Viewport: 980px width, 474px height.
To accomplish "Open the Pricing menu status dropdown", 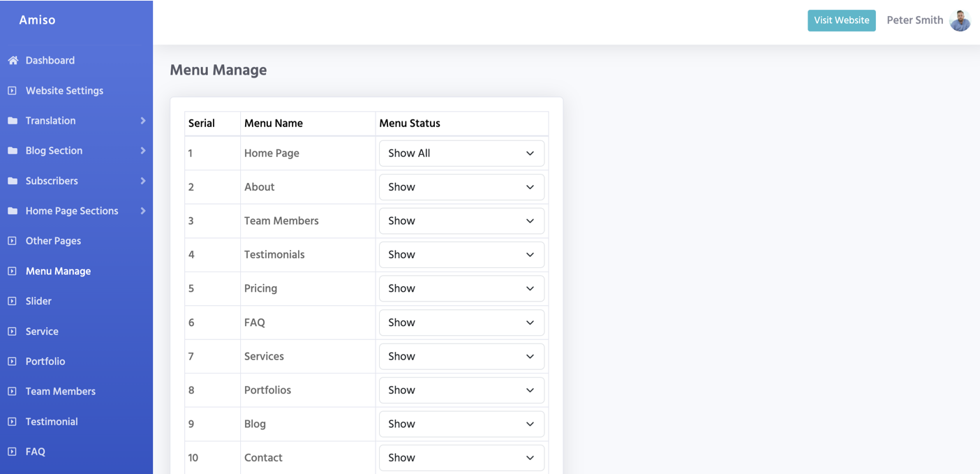I will 461,288.
